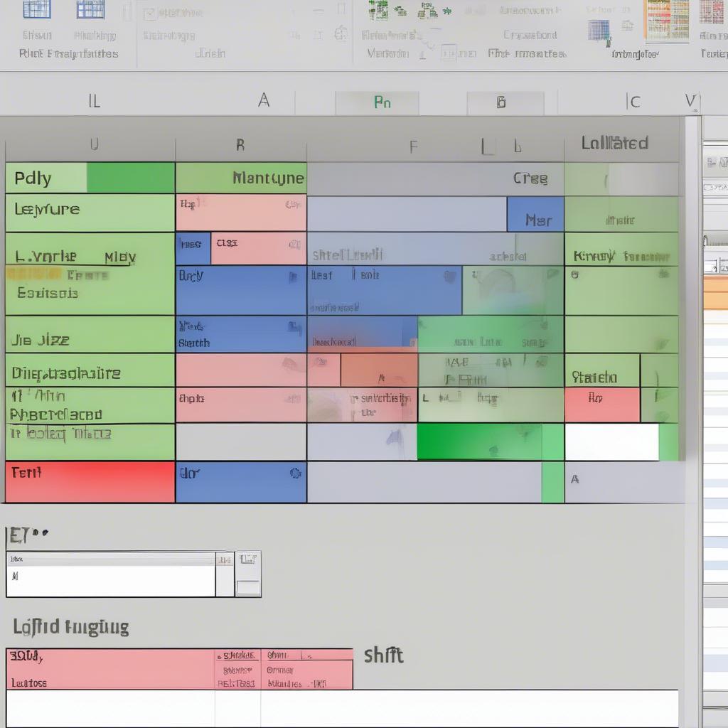Screen dimensions: 728x728
Task: Tick the checkbox in the ribbon's second group
Action: click(149, 14)
